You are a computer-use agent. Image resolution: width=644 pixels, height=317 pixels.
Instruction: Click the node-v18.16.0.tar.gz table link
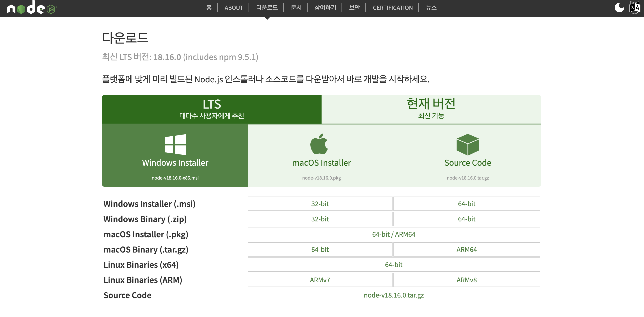click(393, 295)
